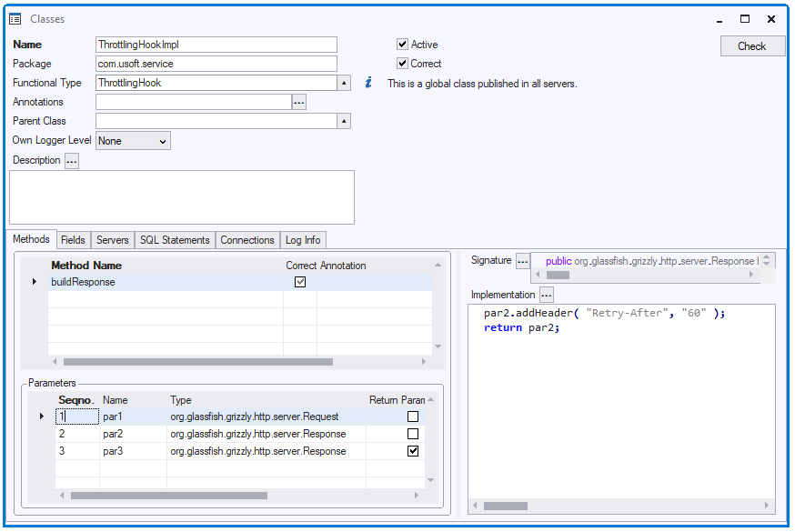Click the Classes window icon in title bar
Screen dimensions: 795x532
point(15,18)
